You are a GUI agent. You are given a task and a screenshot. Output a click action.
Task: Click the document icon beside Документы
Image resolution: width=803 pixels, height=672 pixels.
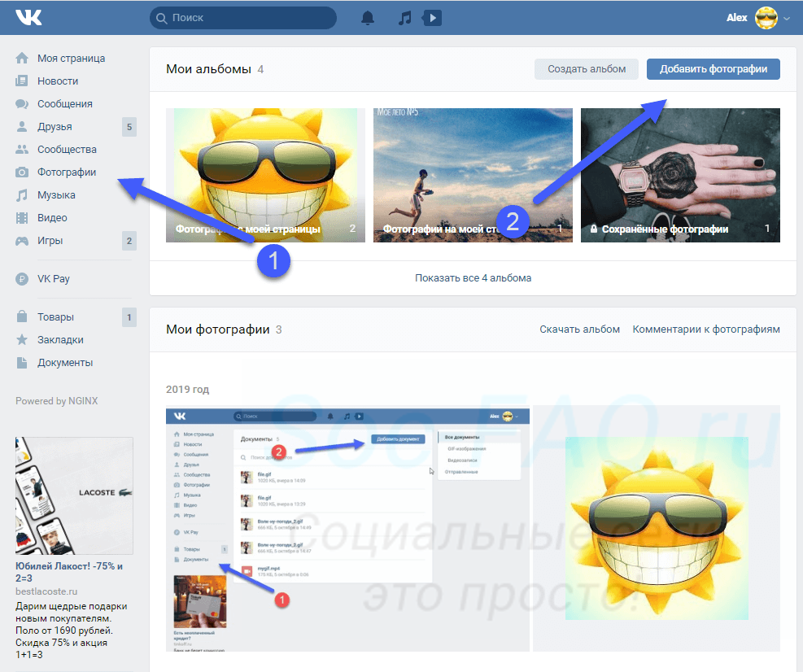pos(22,363)
